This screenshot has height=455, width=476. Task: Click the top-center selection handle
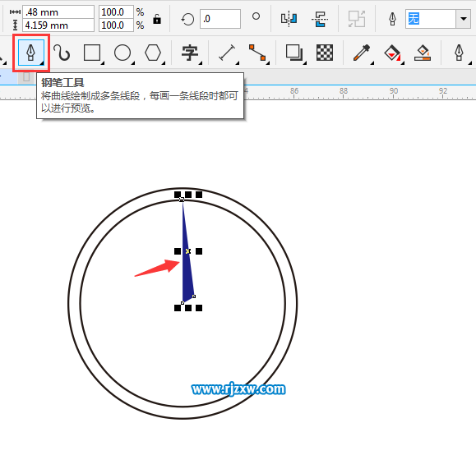point(188,195)
